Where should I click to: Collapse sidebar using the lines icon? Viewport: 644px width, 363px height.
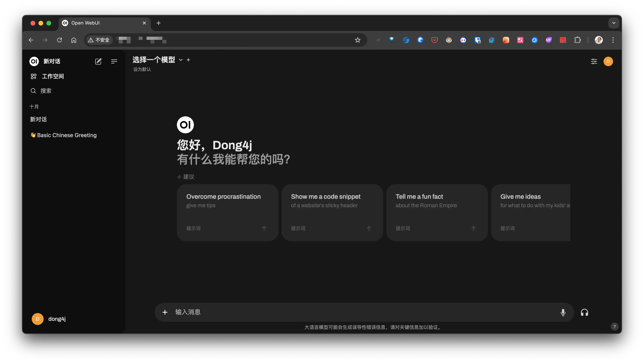114,61
